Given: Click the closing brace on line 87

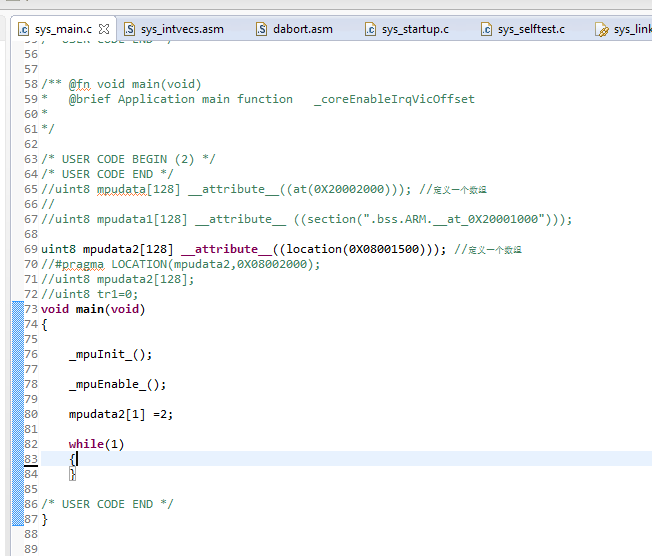Looking at the screenshot, I should tap(44, 519).
